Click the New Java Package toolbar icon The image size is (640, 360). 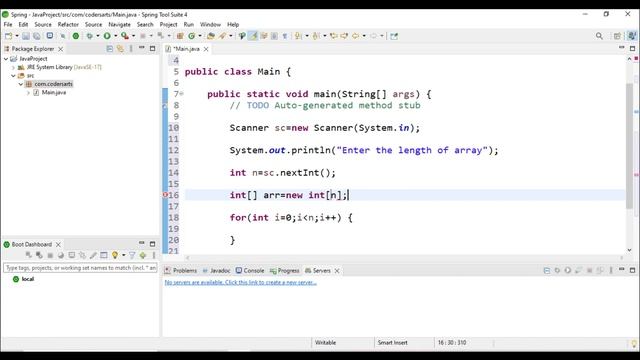[x=180, y=36]
